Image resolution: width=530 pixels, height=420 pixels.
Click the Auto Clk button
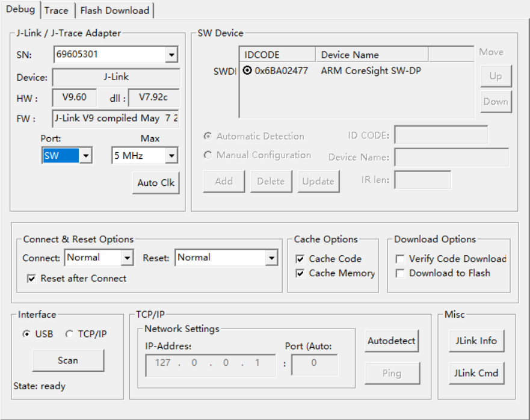click(x=155, y=183)
